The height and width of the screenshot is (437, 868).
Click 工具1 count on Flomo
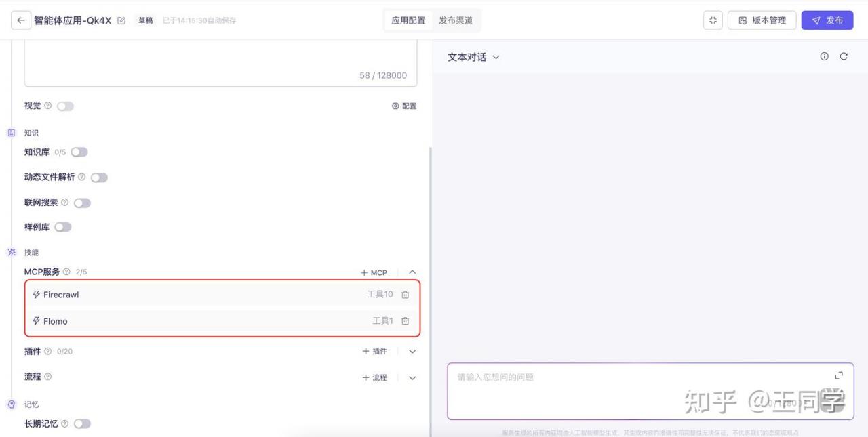[x=382, y=320]
